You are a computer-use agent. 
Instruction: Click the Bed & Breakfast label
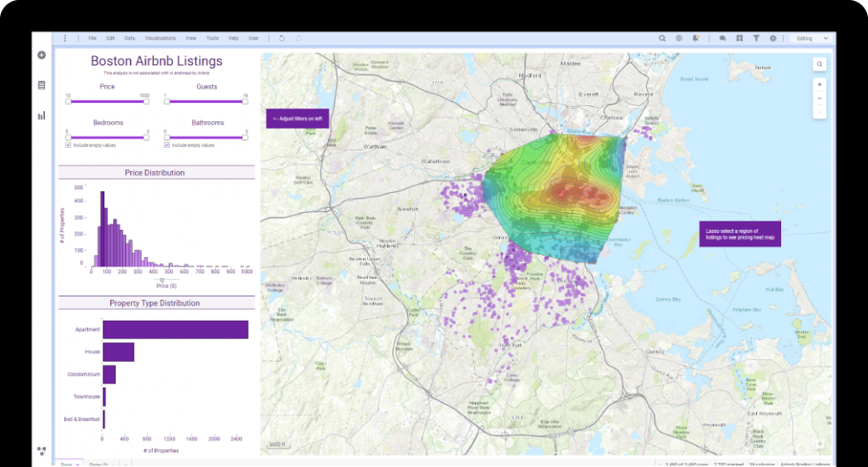82,419
